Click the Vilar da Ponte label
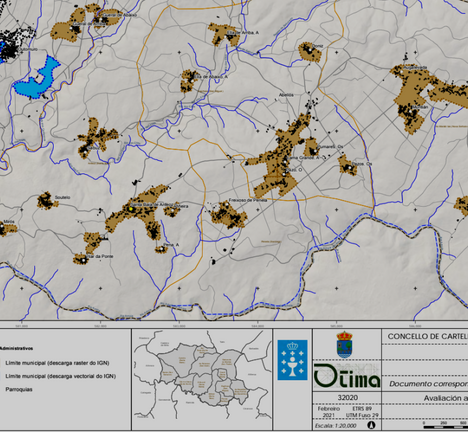 pos(99,256)
